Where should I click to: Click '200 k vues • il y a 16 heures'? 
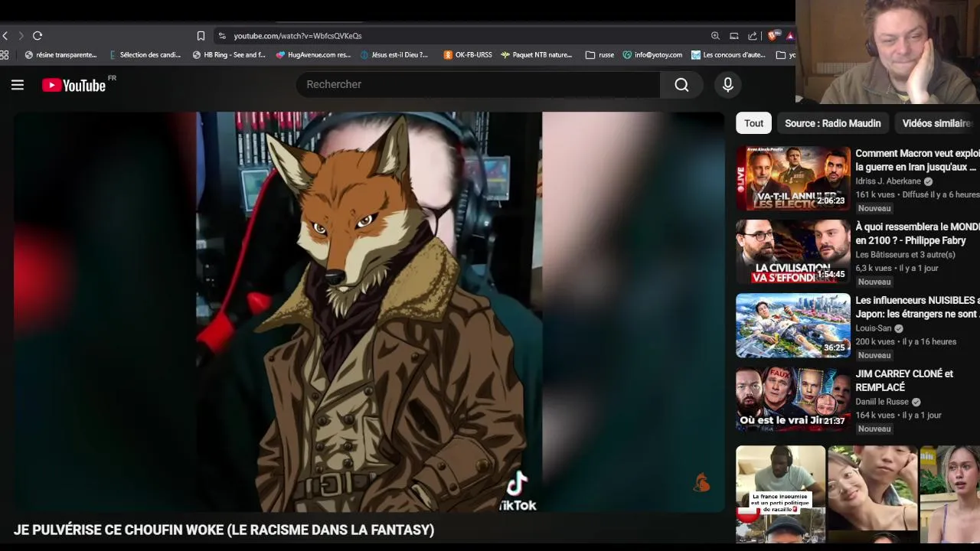(906, 341)
